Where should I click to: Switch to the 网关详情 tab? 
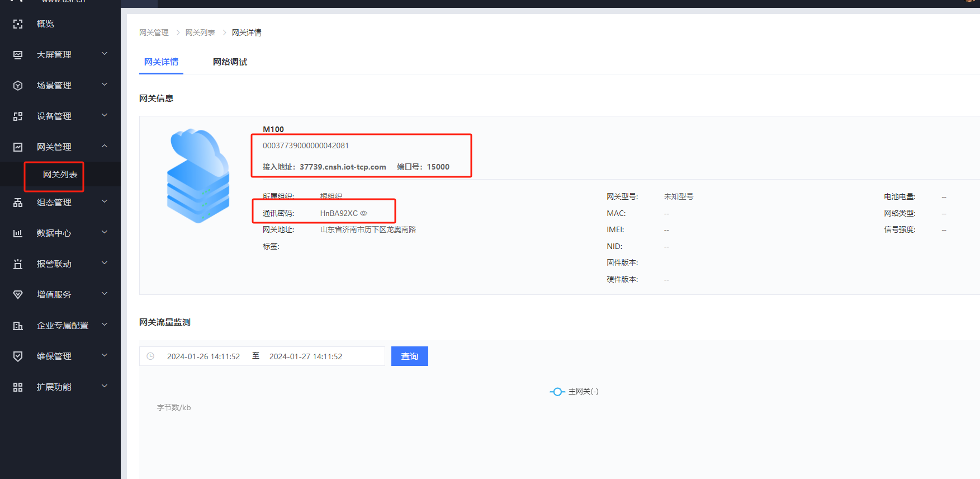[x=161, y=62]
